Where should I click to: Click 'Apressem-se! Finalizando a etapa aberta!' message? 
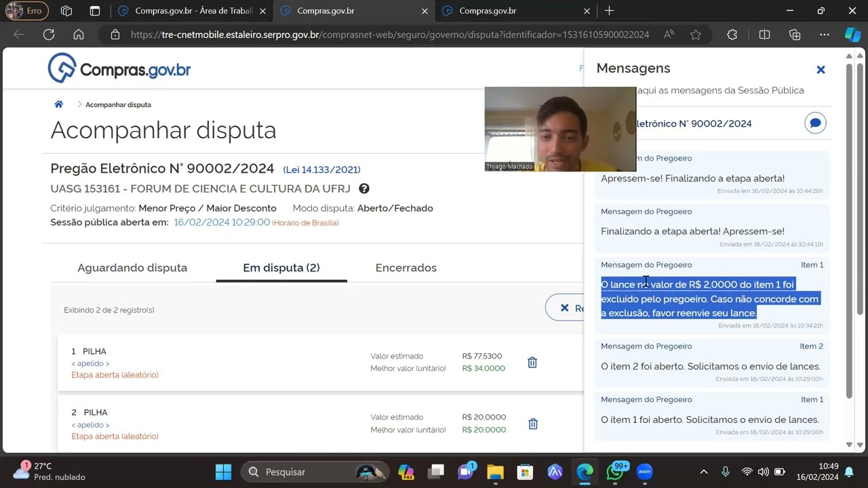692,178
